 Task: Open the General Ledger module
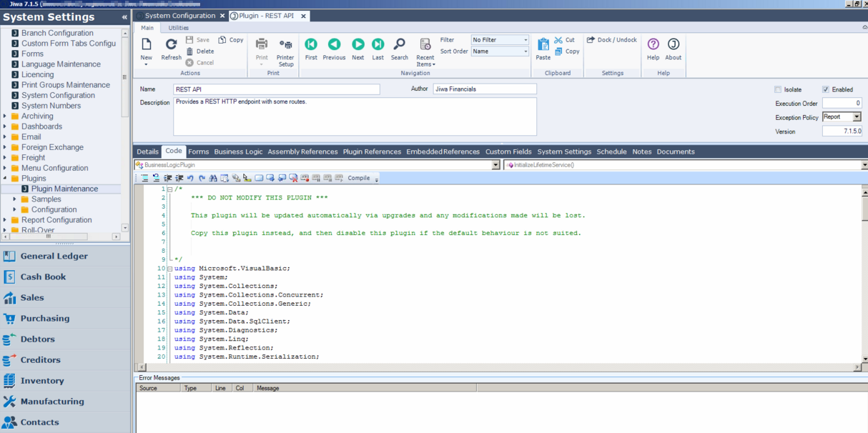coord(54,257)
